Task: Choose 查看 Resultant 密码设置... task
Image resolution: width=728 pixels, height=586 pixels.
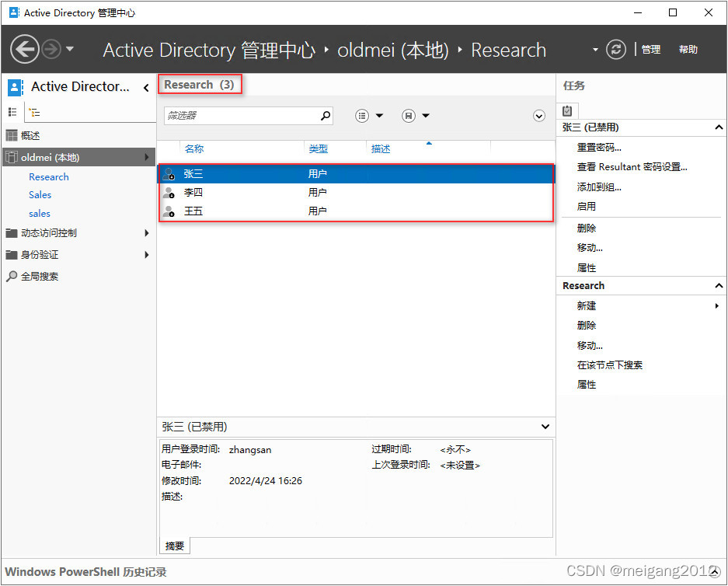Action: pyautogui.click(x=632, y=167)
